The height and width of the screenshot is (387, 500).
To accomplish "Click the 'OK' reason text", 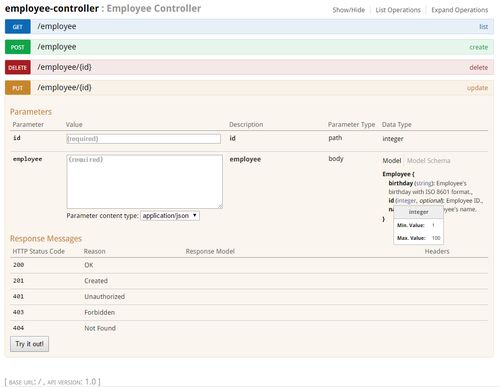I will point(89,265).
